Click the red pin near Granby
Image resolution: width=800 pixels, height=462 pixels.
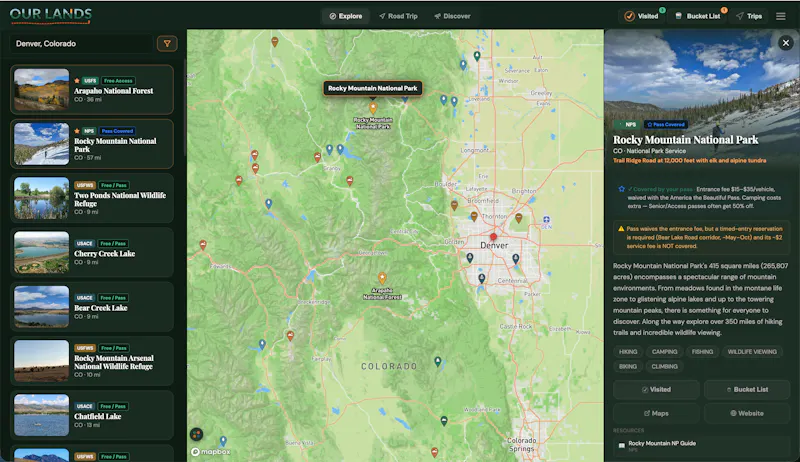317,158
